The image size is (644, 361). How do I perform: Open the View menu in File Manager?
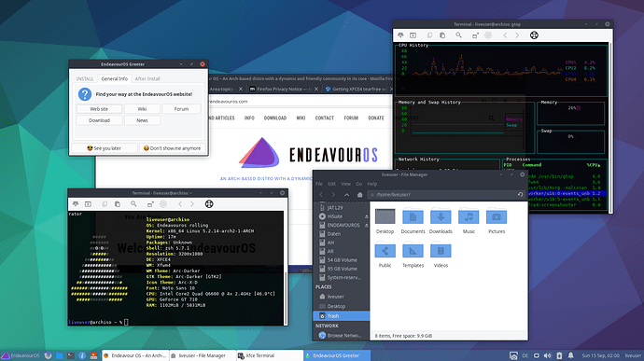coord(346,184)
